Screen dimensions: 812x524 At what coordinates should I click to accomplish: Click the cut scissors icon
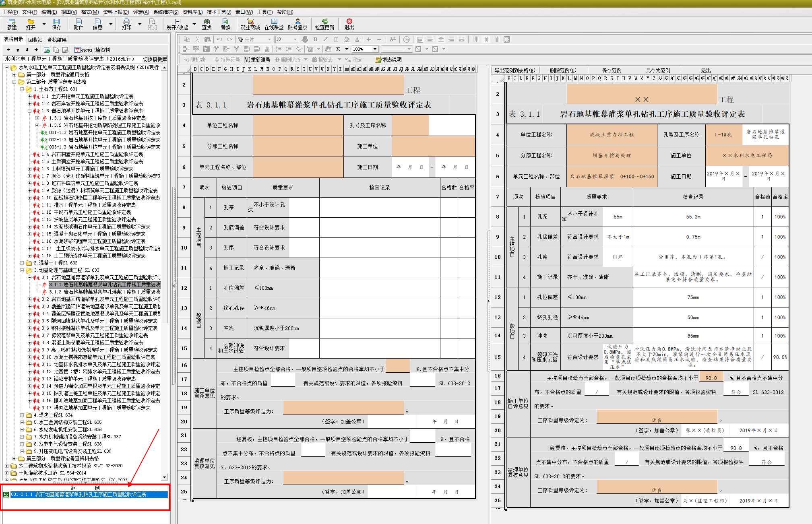[x=197, y=39]
